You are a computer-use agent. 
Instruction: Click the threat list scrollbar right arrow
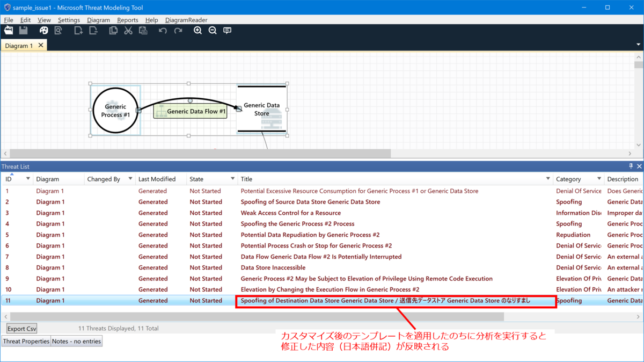[639, 316]
